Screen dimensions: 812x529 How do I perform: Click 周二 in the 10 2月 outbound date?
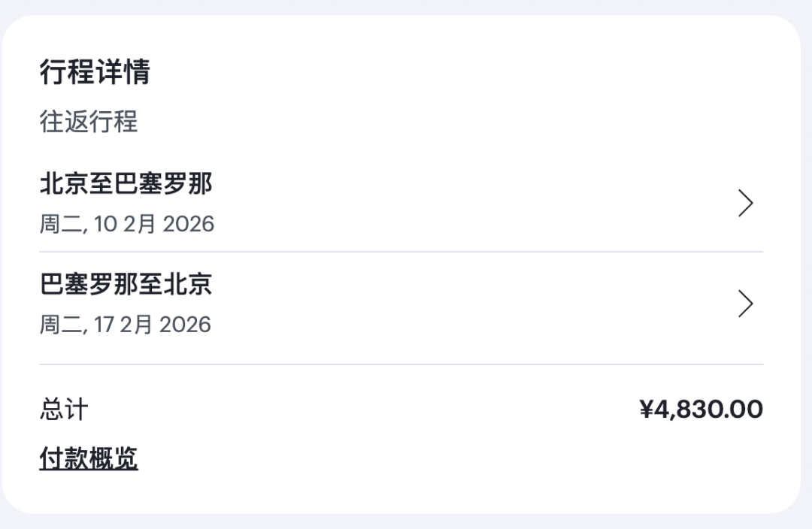pos(61,224)
